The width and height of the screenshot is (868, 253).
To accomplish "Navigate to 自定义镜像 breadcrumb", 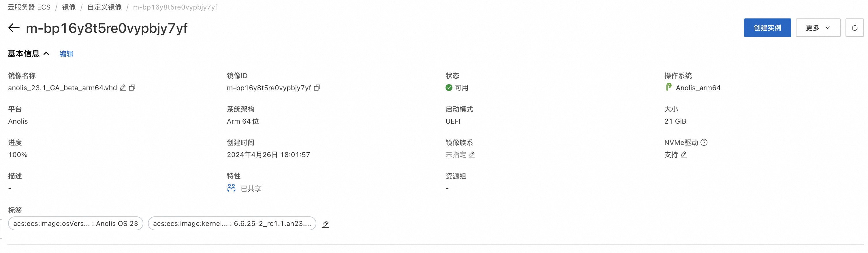I will coord(104,7).
